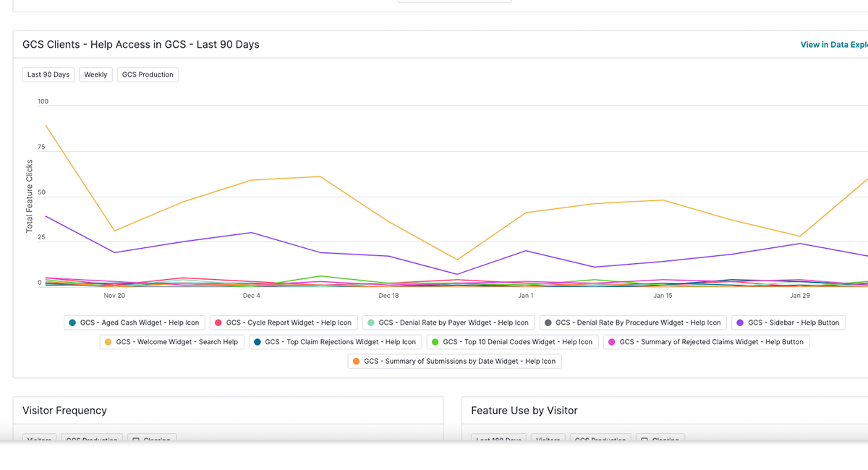Screen dimensions: 868x470
Task: Open the Last 90 Days date range filter
Action: [48, 74]
